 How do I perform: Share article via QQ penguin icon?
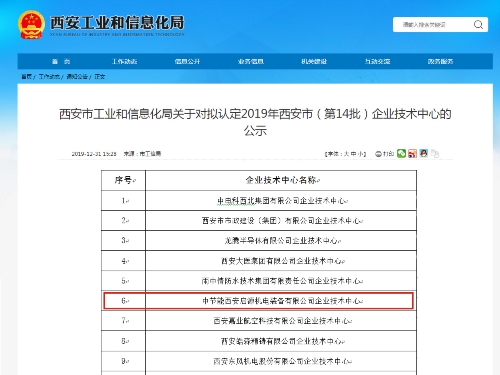point(423,153)
